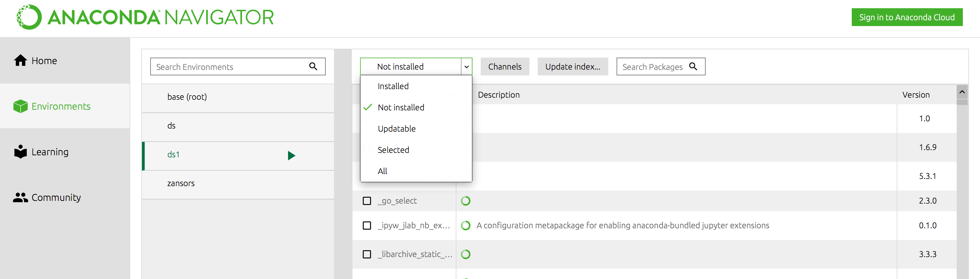Choose Installed from the filter list
The height and width of the screenshot is (279, 980).
[x=393, y=86]
